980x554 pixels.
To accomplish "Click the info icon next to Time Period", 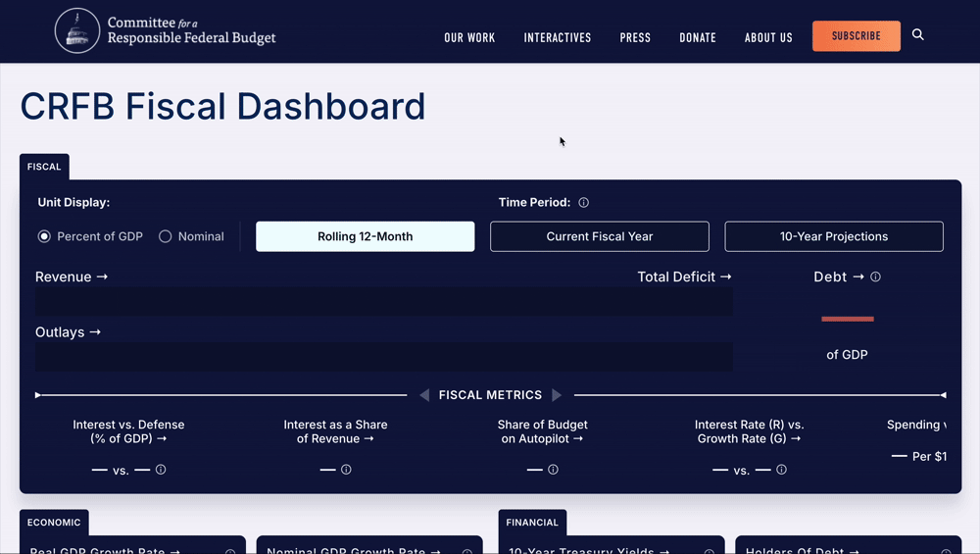I will 584,203.
